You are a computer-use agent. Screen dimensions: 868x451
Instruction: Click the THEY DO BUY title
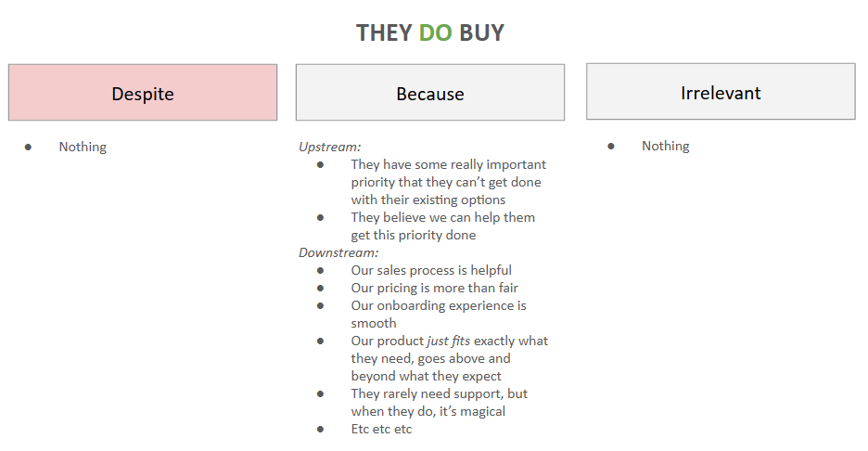[x=430, y=32]
